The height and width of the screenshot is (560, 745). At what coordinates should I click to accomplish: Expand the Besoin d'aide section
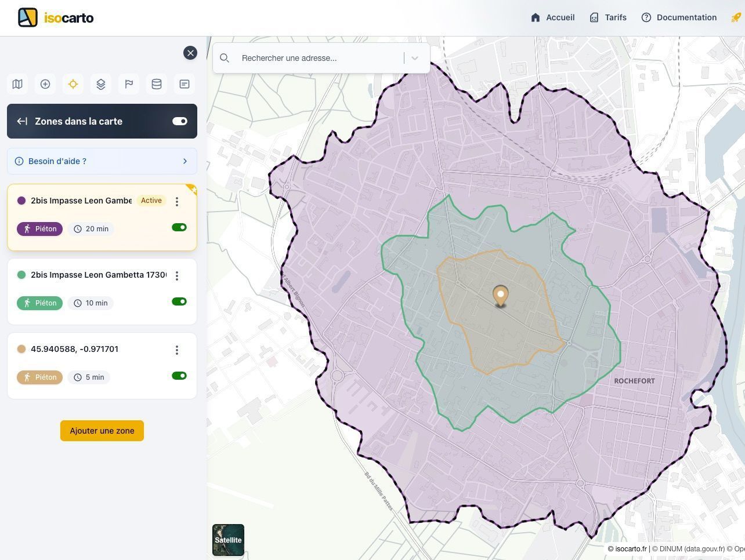pos(185,161)
